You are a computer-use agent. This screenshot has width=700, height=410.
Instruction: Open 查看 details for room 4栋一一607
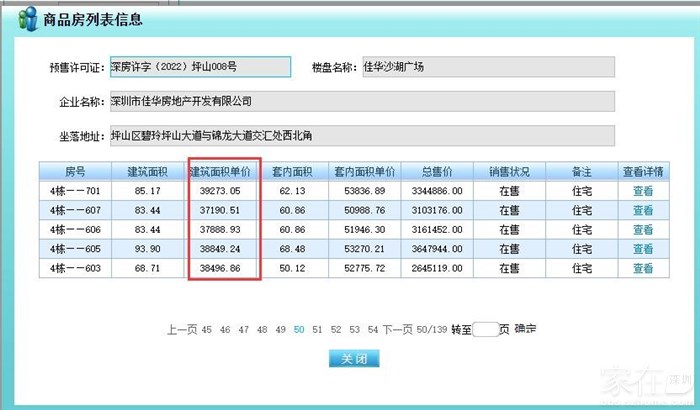[x=642, y=210]
